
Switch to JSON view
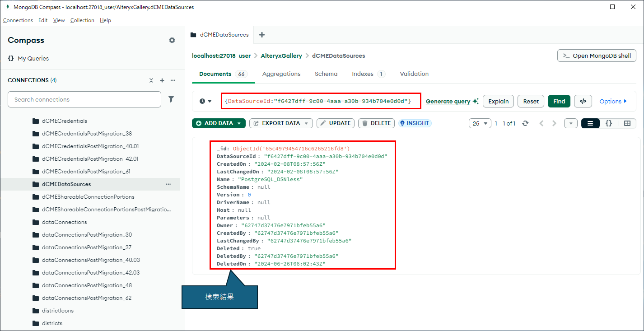pos(609,123)
